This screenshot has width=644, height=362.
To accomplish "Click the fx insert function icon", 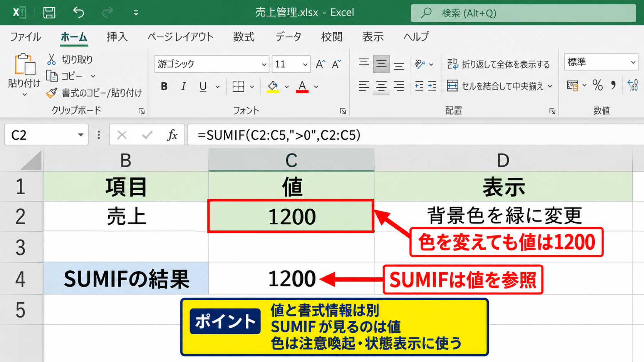I will point(172,135).
